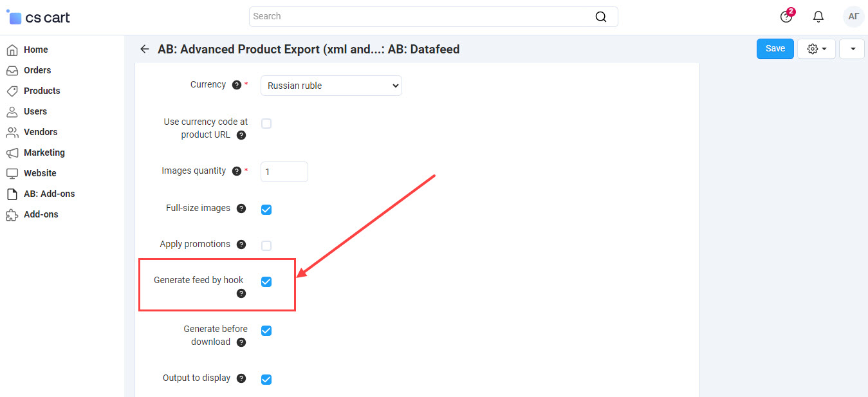Click the Save button

775,48
